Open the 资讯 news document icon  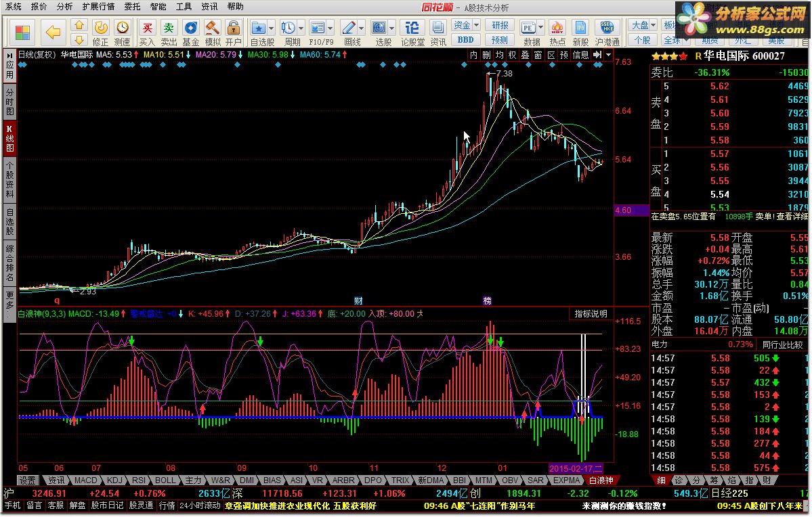point(438,28)
